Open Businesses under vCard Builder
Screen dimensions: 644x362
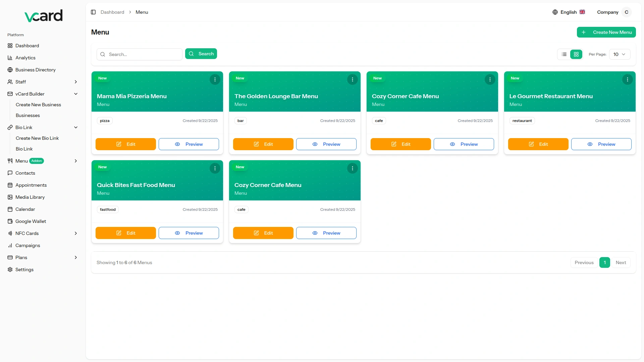pyautogui.click(x=28, y=115)
